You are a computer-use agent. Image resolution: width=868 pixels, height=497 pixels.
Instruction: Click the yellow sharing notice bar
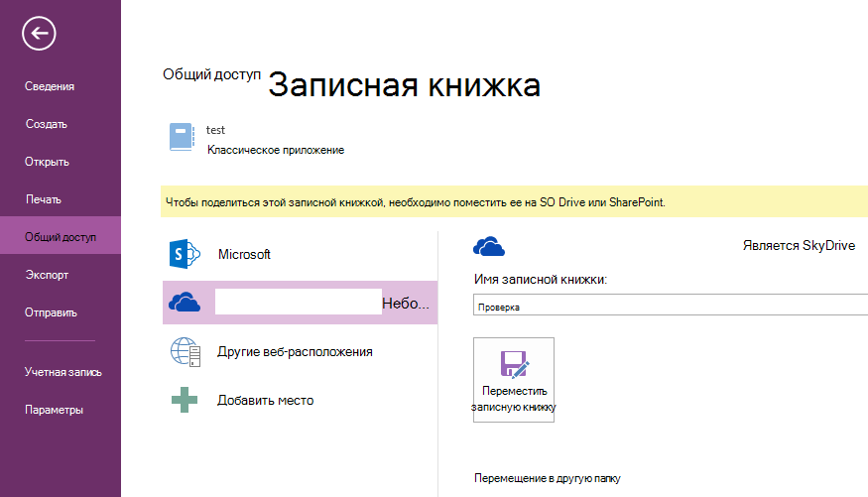tap(514, 202)
